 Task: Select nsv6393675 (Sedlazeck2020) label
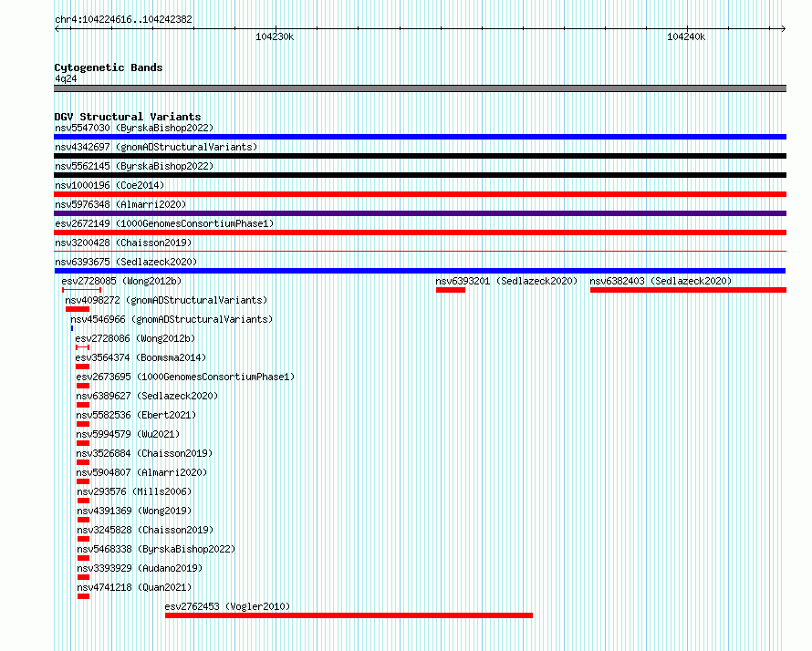pyautogui.click(x=126, y=262)
